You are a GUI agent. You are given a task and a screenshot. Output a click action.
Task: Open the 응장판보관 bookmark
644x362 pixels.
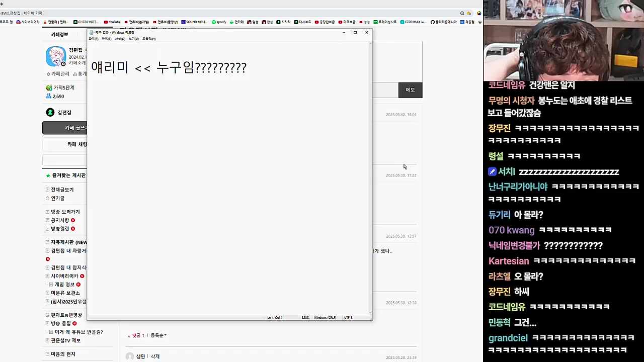point(325,22)
